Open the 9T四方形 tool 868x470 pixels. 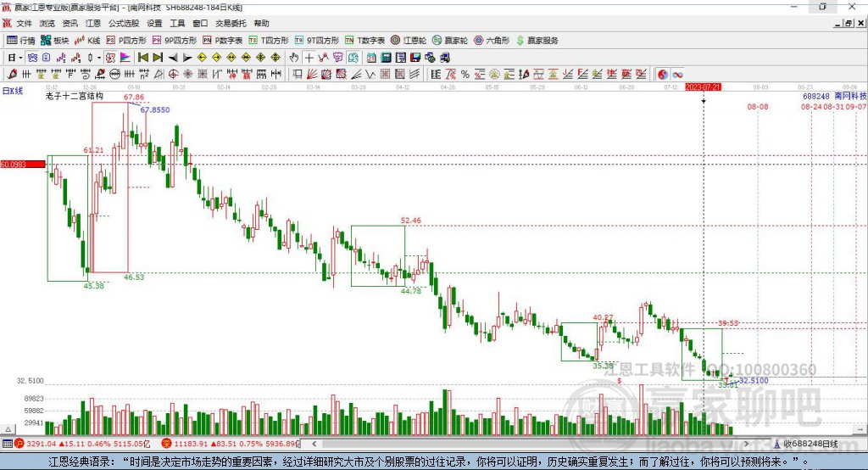pyautogui.click(x=317, y=40)
